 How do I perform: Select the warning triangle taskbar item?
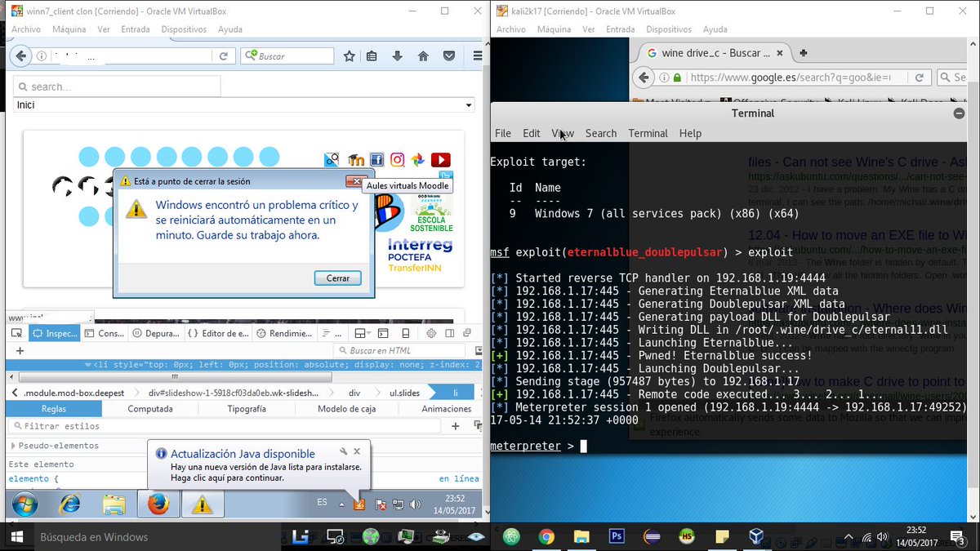click(202, 504)
